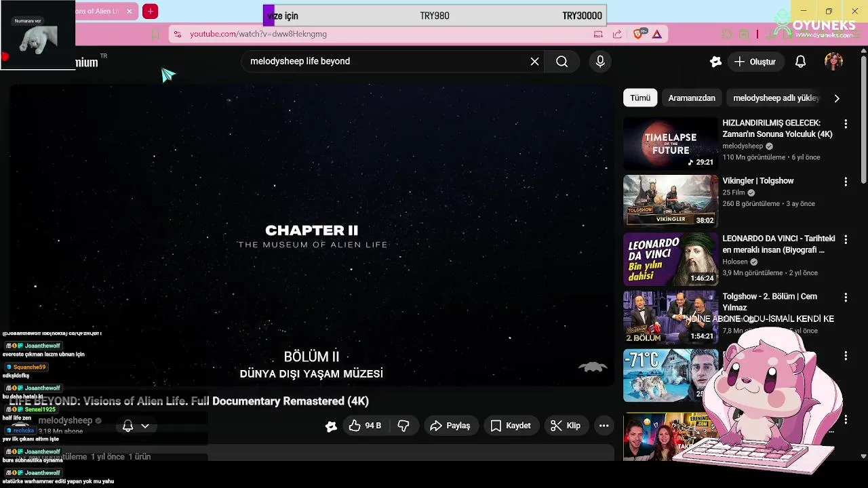Image resolution: width=868 pixels, height=488 pixels.
Task: Click the Klip clip button
Action: (x=566, y=426)
